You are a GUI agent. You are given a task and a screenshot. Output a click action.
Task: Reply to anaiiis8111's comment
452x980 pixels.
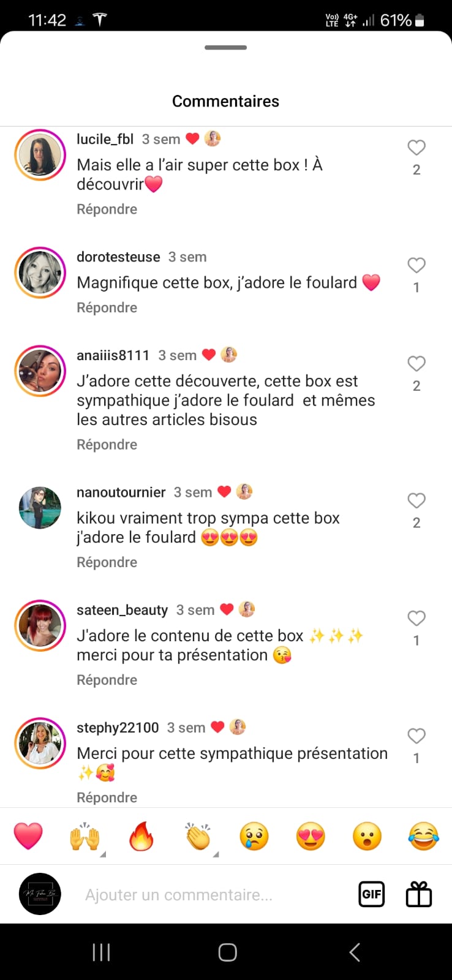(x=107, y=445)
